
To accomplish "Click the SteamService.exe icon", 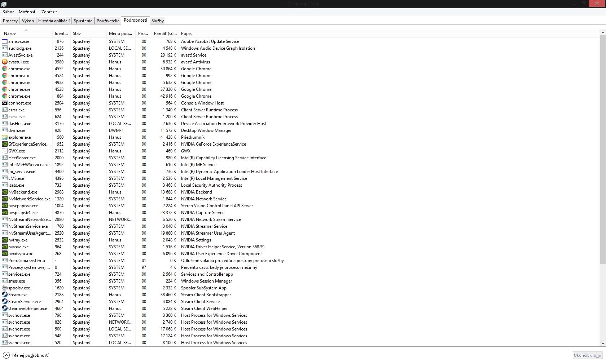I will pyautogui.click(x=5, y=302).
